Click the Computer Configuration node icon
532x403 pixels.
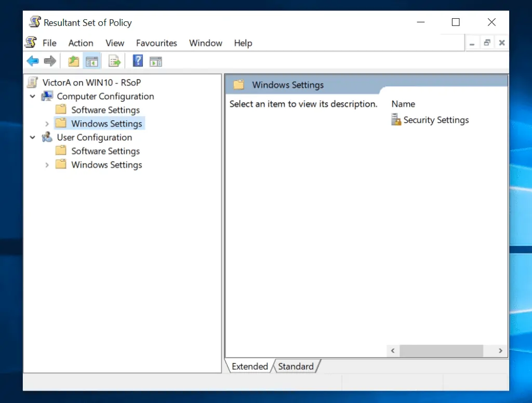[47, 96]
